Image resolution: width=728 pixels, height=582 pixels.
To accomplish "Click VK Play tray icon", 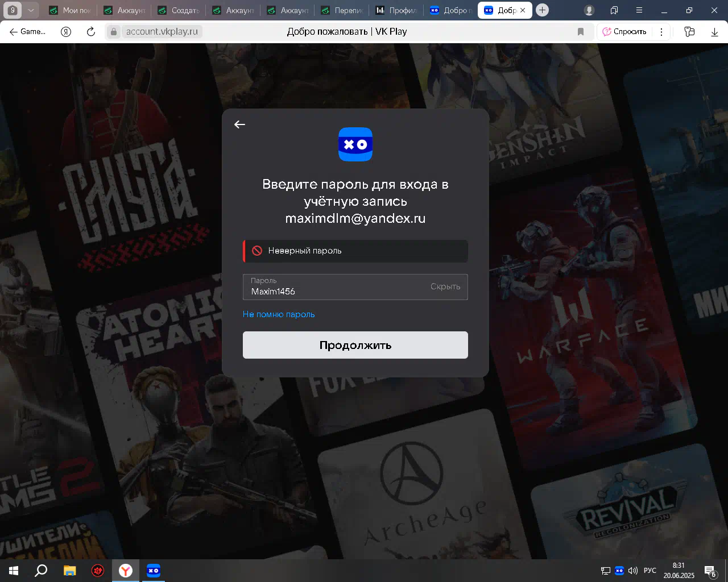I will pos(619,571).
